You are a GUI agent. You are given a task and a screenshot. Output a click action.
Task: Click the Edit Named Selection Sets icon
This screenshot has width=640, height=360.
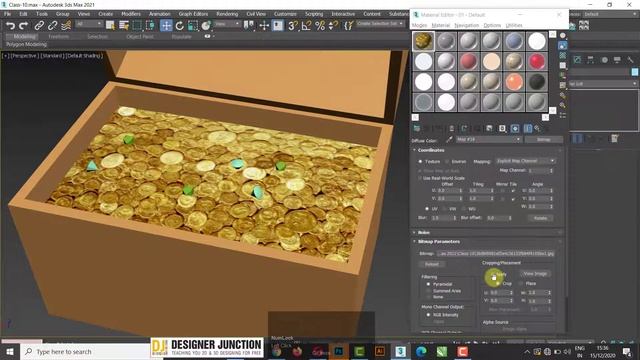click(348, 26)
